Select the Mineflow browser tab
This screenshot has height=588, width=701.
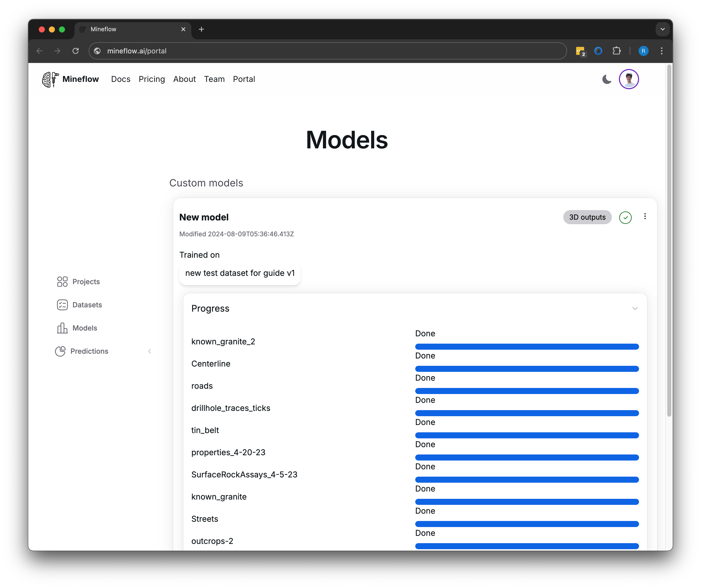[x=133, y=29]
